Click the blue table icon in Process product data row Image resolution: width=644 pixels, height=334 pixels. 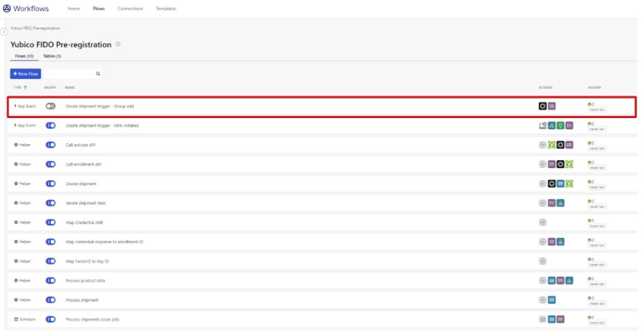(551, 281)
